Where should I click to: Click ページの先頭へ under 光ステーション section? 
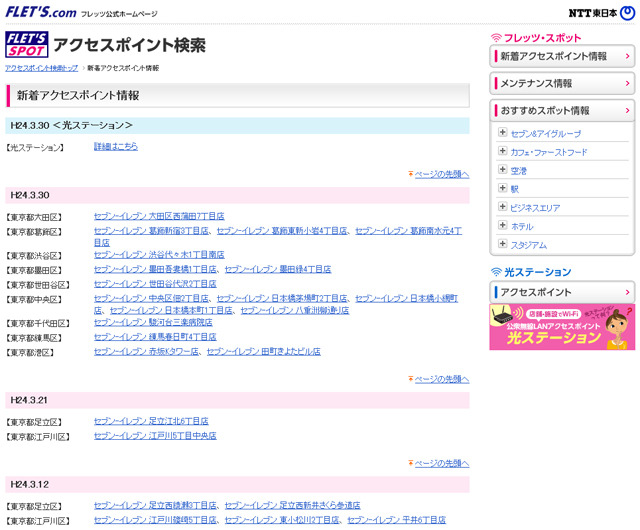442,174
